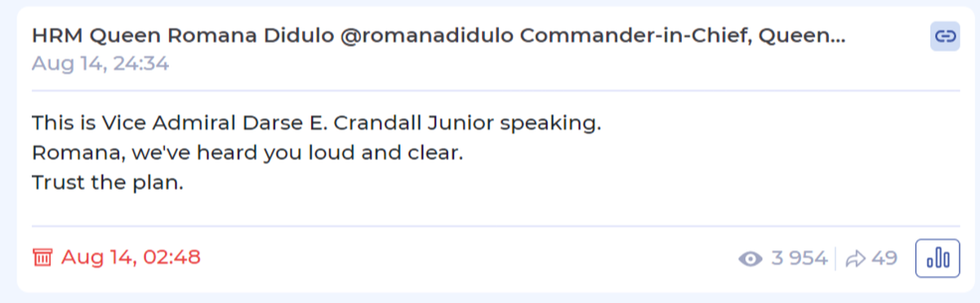Image resolution: width=980 pixels, height=303 pixels.
Task: Click the forward arrow shares icon
Action: point(855,259)
